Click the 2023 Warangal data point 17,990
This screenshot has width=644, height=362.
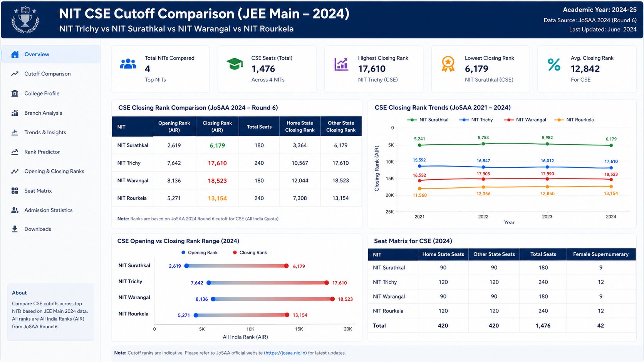(x=547, y=179)
